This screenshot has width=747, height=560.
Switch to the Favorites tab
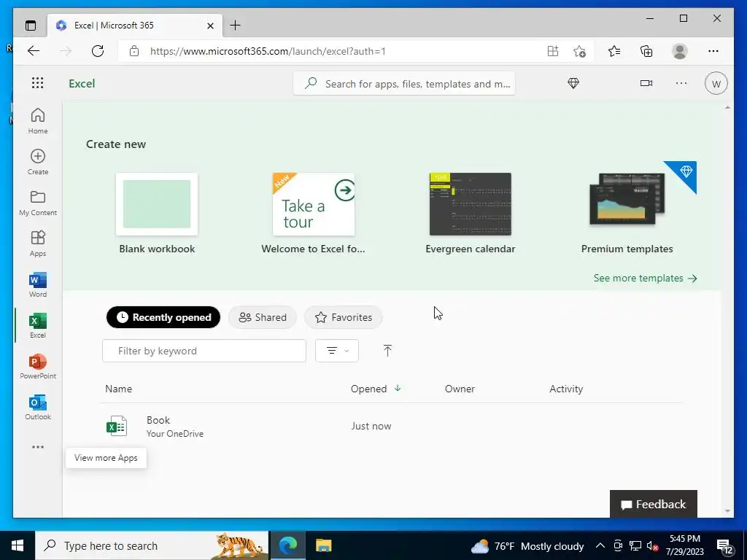[x=344, y=317]
